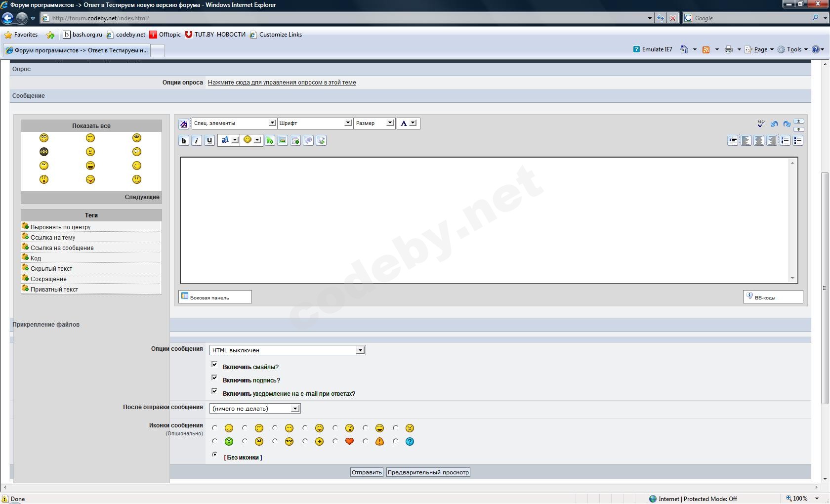830x504 pixels.
Task: Toggle the Включить подпись checkbox
Action: coord(214,378)
